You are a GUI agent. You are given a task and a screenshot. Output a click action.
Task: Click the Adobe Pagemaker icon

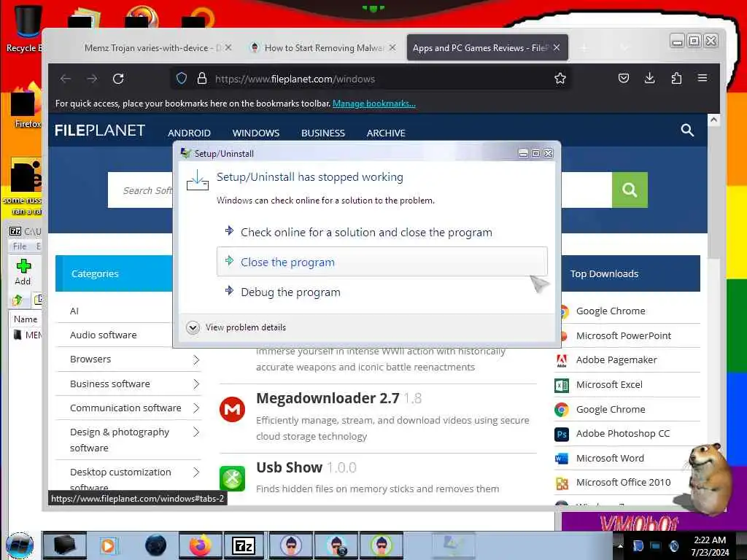point(562,360)
